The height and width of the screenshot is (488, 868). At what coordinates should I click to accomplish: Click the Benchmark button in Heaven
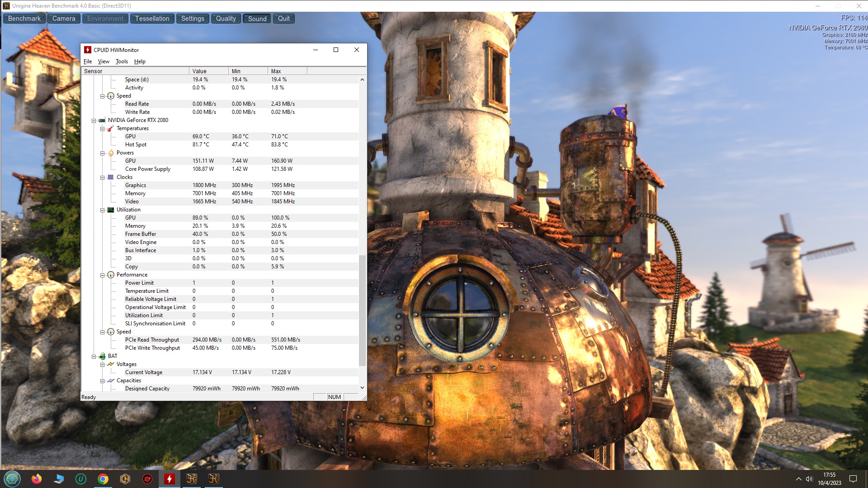(24, 19)
